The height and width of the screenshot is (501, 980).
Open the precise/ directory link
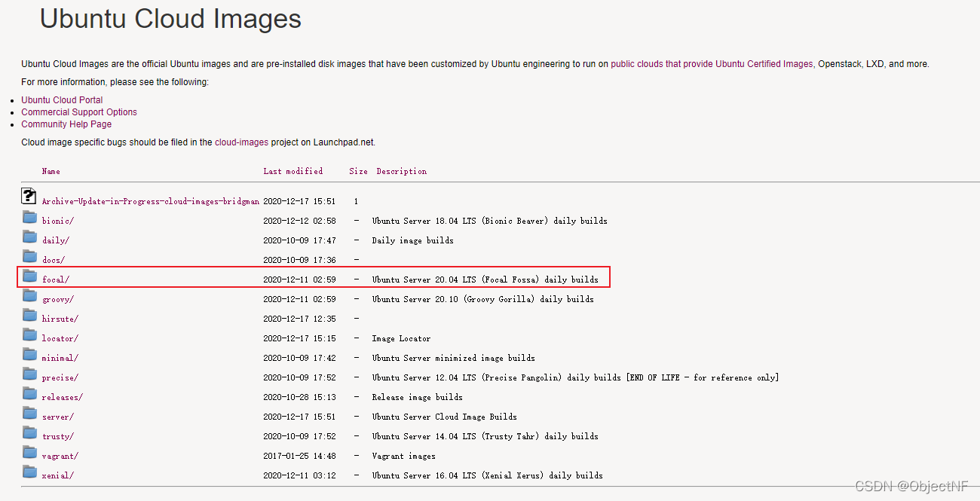(x=60, y=377)
